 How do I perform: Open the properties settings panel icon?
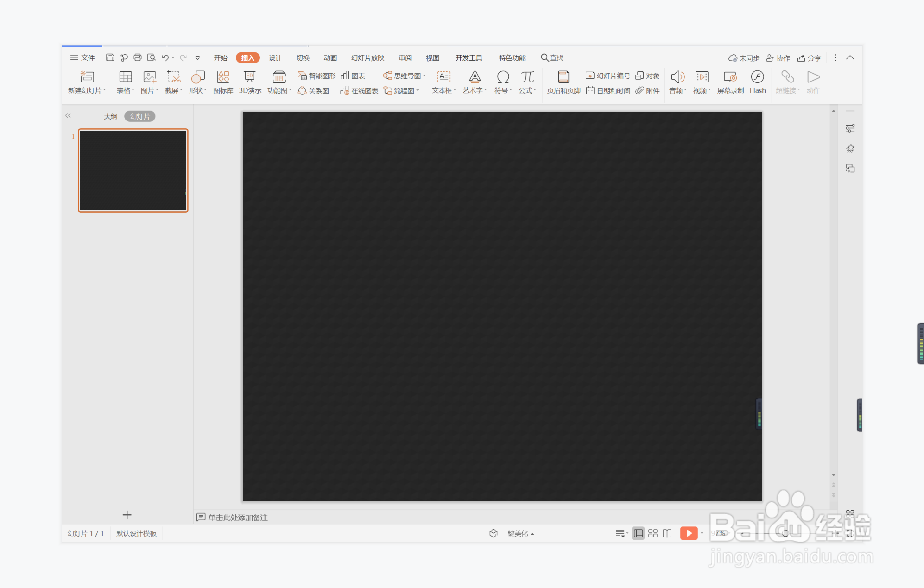(x=850, y=128)
